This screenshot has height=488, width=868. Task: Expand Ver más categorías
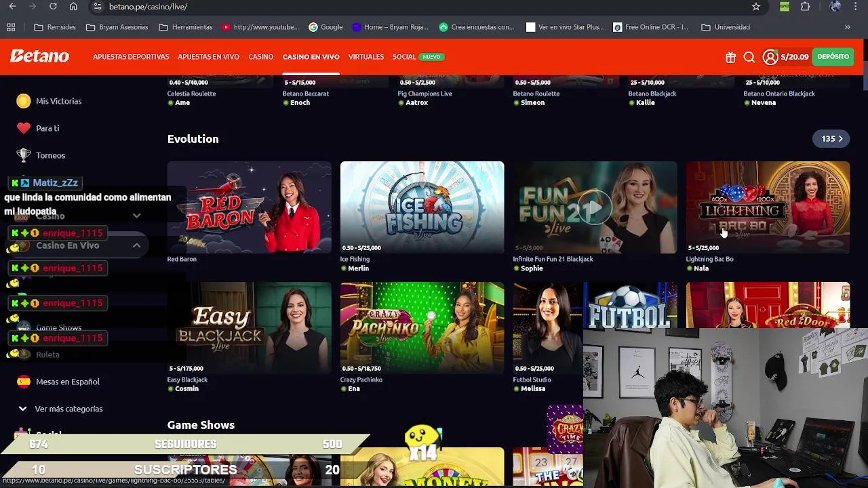[60, 409]
